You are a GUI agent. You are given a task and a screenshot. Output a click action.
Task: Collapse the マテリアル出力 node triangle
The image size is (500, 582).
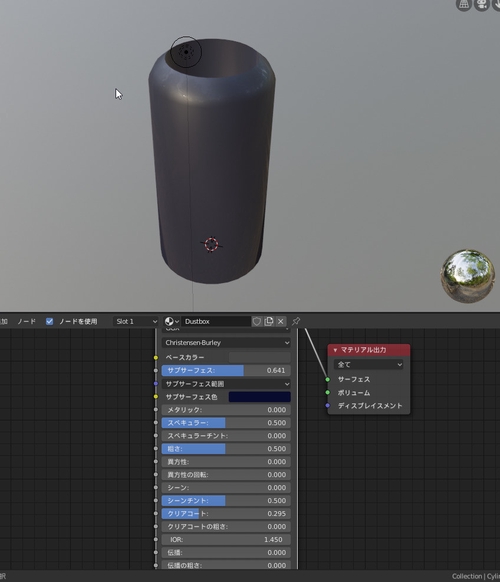[335, 350]
